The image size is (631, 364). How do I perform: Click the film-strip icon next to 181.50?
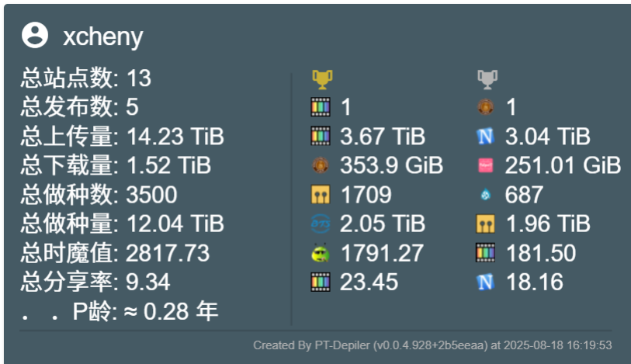(x=485, y=252)
